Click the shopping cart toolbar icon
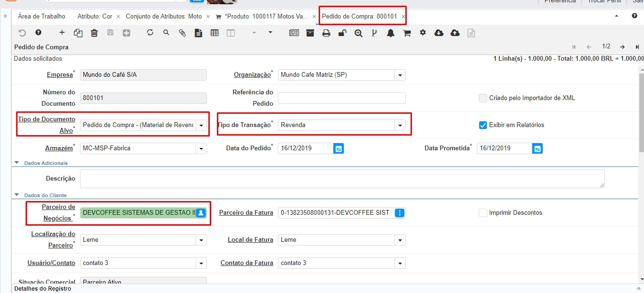This screenshot has height=293, width=644. tap(407, 33)
